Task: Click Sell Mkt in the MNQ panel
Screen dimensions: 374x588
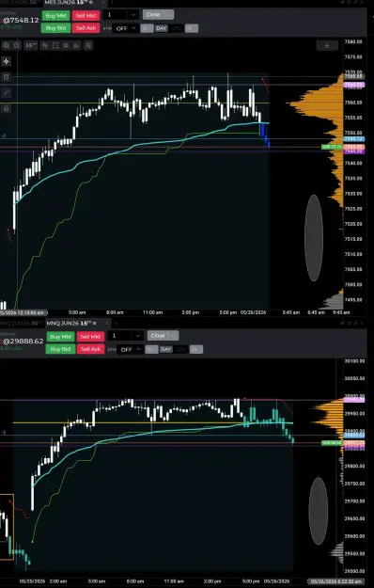Action: 90,337
